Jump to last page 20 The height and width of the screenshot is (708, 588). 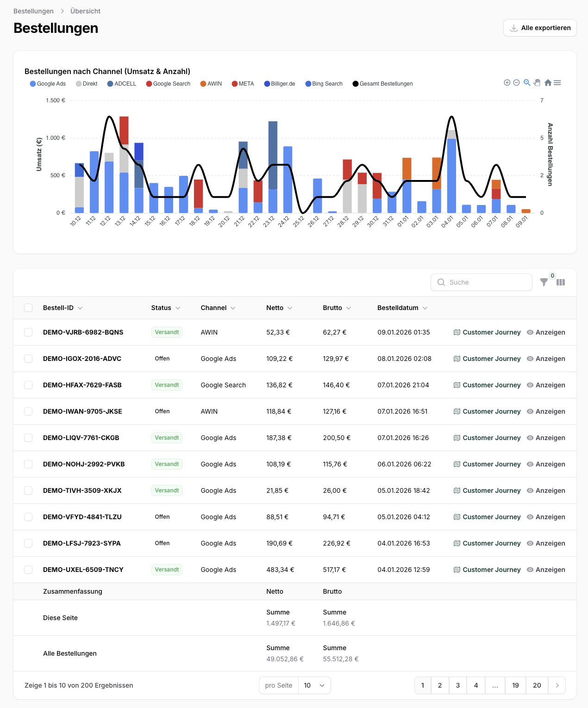[x=537, y=685]
